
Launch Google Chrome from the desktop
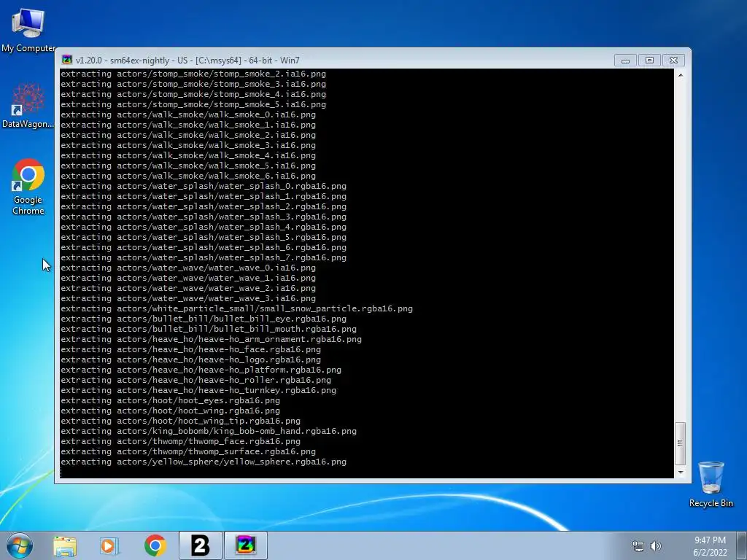click(28, 187)
